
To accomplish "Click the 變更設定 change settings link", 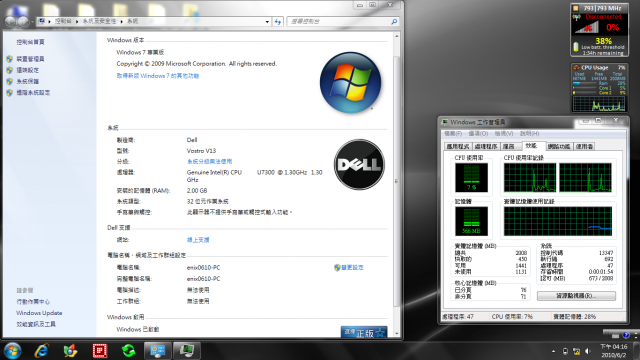I will (x=352, y=268).
